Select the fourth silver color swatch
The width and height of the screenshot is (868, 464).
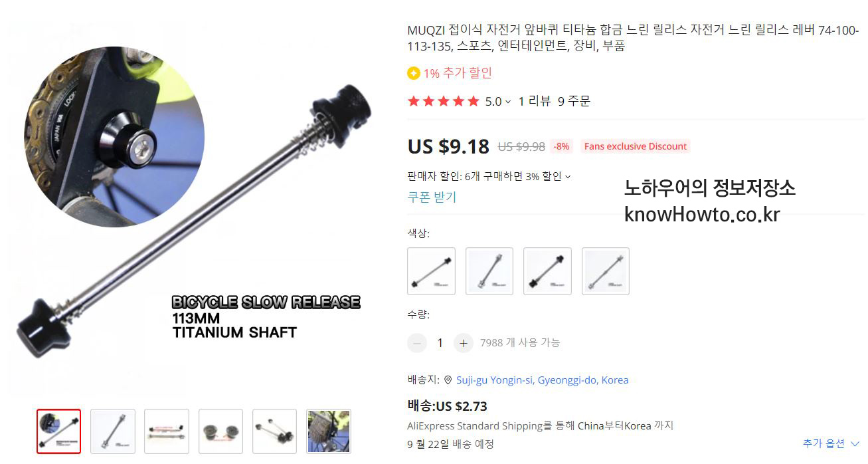tap(606, 271)
